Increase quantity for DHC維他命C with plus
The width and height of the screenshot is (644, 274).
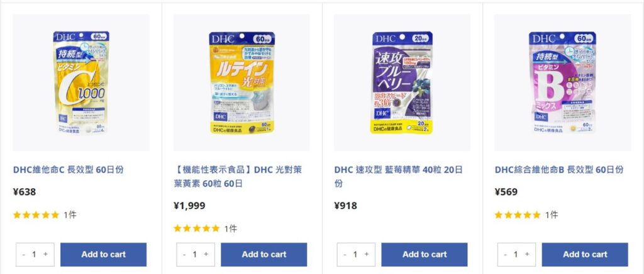pos(45,254)
